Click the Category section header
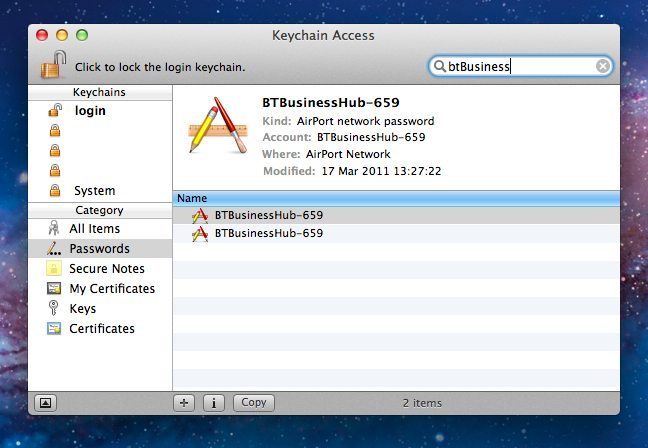Screen dimensions: 648x448 [x=100, y=210]
